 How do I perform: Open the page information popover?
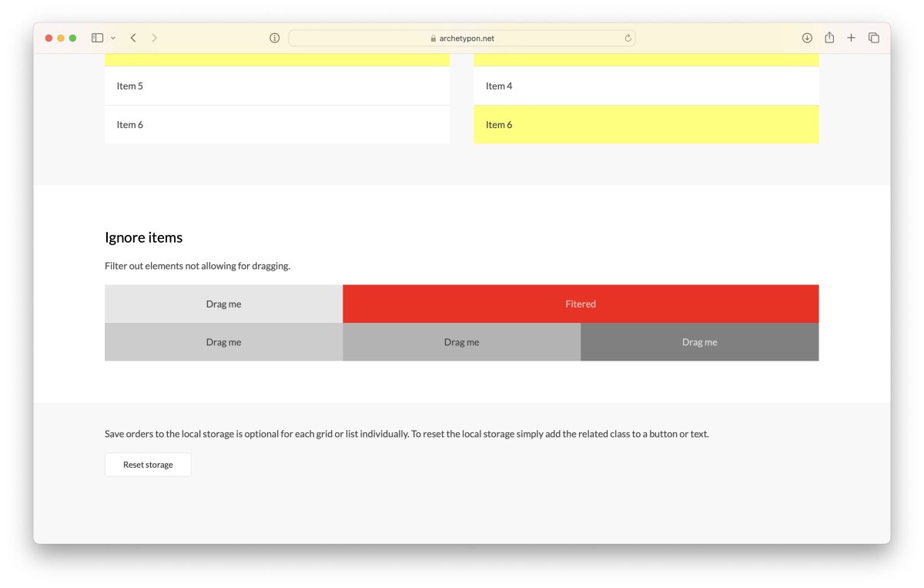point(274,37)
